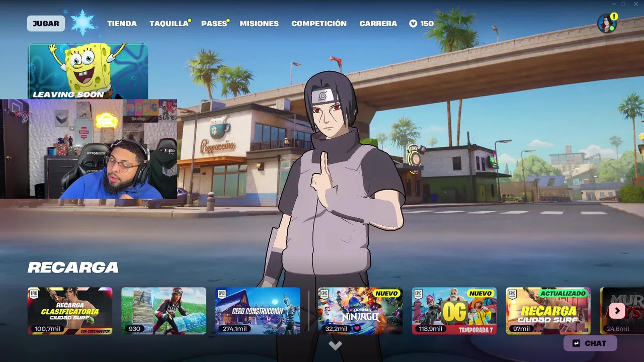Image resolution: width=644 pixels, height=362 pixels.
Task: Select the Cero Construcción game mode card
Action: click(258, 311)
